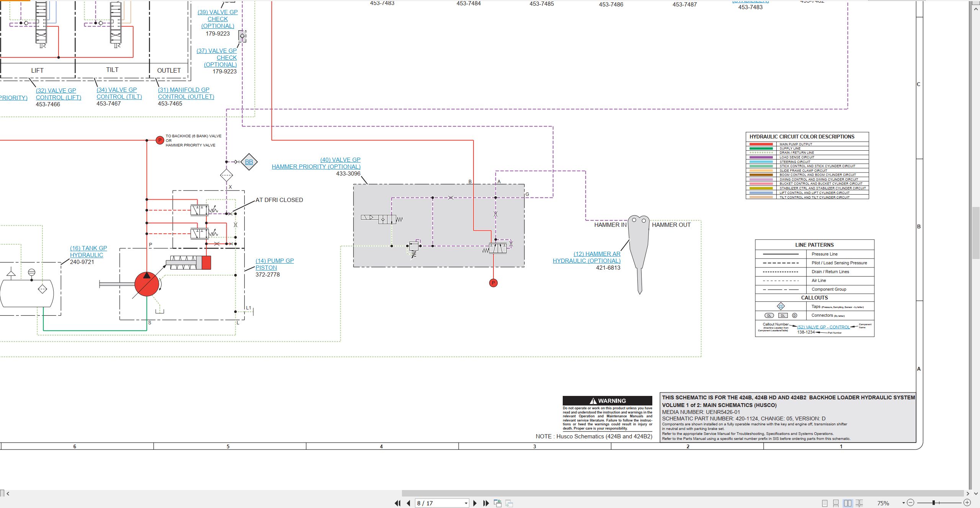Click the HYDRAULIC CIRCUIT COLOR DESCRIPTIONS heading
The height and width of the screenshot is (508, 980).
pyautogui.click(x=802, y=137)
